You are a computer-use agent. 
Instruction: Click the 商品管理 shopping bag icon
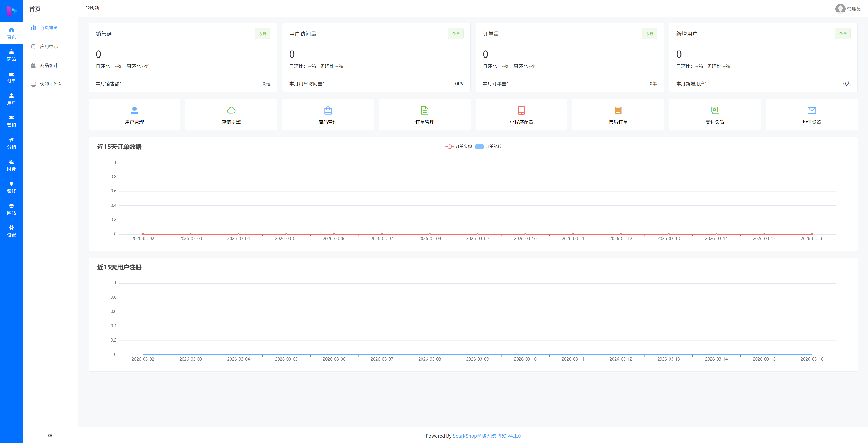(328, 110)
